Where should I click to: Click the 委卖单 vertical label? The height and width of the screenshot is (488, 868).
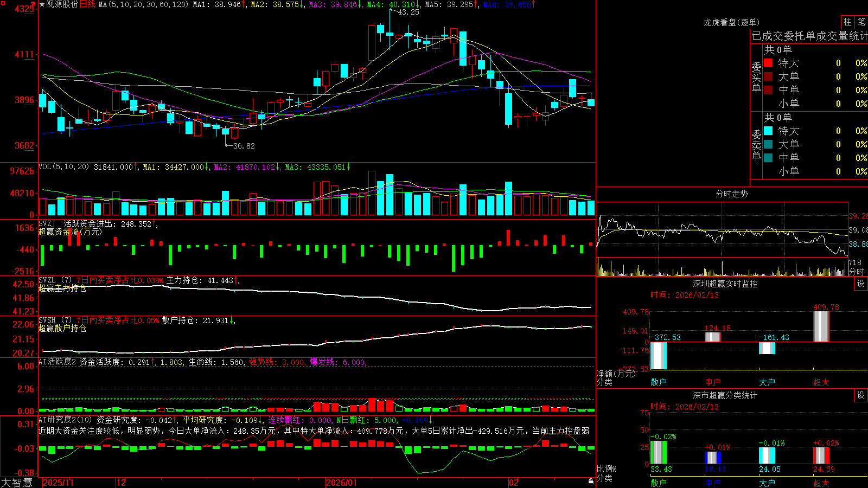756,145
